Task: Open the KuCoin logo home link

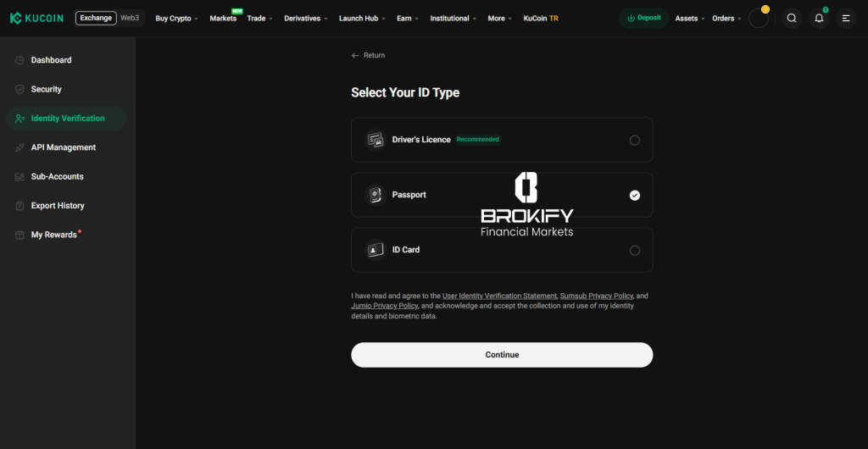Action: [36, 19]
